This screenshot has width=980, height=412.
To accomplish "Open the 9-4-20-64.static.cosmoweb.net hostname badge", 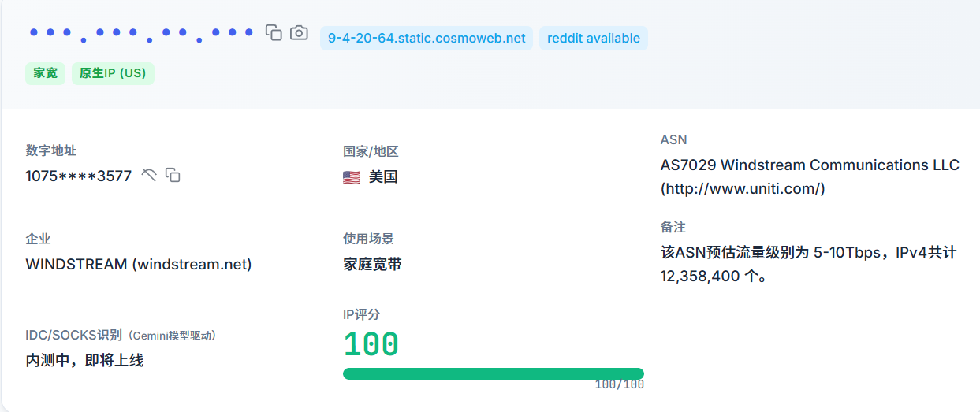I will [427, 38].
